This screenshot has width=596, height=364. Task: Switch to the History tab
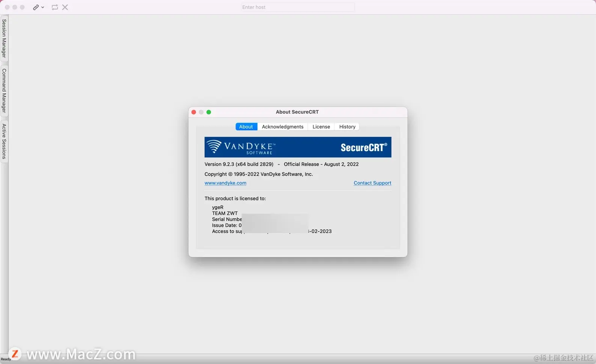pyautogui.click(x=347, y=127)
